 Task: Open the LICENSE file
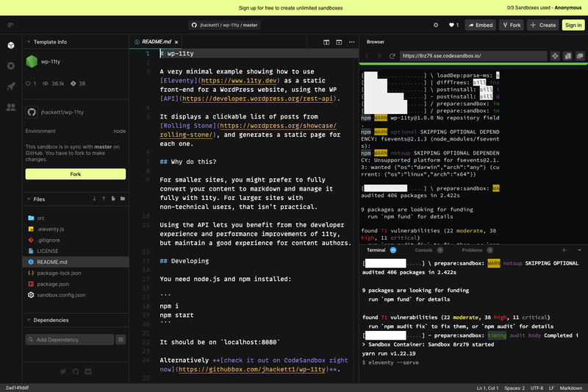pyautogui.click(x=76, y=251)
